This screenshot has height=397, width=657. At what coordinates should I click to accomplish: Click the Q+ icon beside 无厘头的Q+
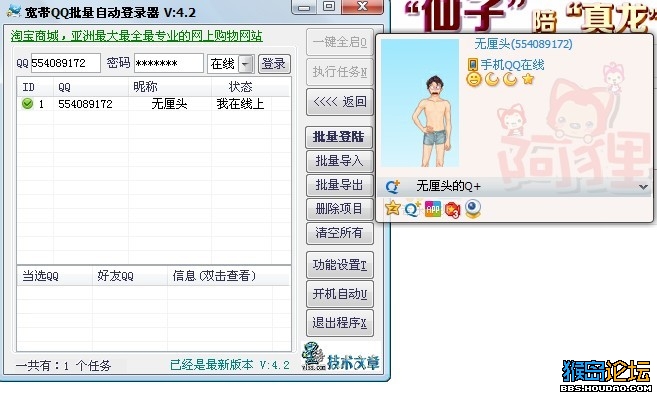coord(393,186)
